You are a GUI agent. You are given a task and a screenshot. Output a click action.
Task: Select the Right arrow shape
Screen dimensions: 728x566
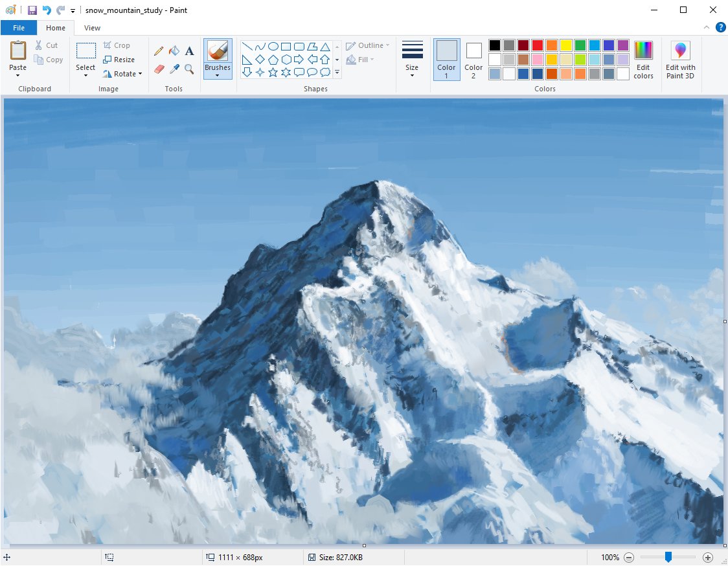(x=299, y=60)
